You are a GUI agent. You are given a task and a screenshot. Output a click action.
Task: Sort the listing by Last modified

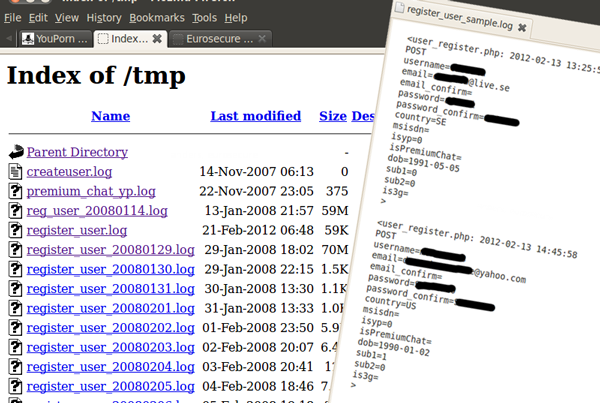(x=255, y=116)
